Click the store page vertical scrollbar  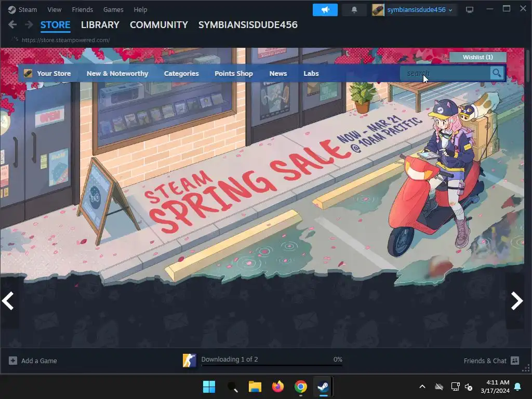click(528, 66)
